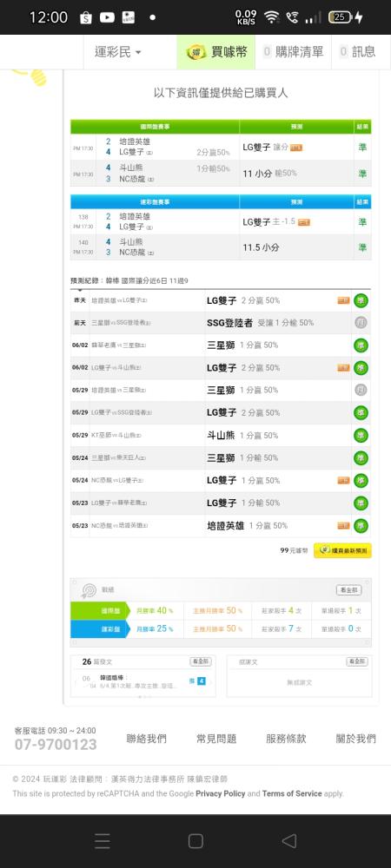Open the 常見問題 footer link
Viewport: 391px width, 868px height.
216,739
